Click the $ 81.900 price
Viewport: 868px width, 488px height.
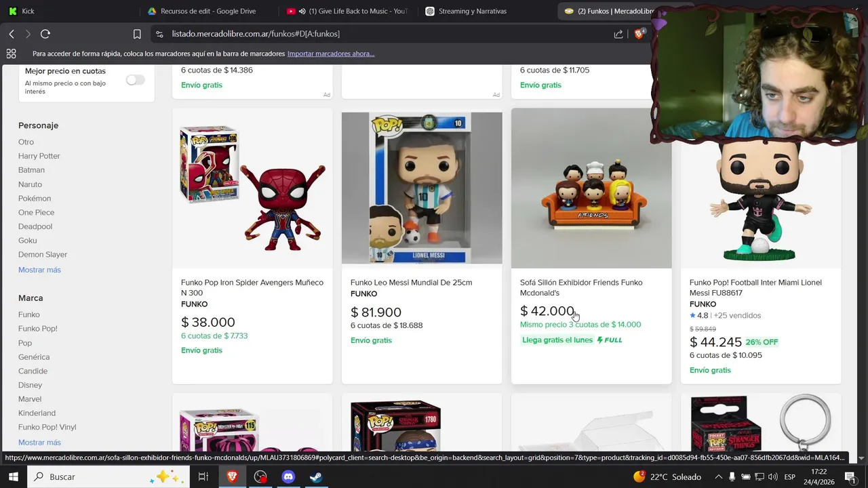point(376,312)
